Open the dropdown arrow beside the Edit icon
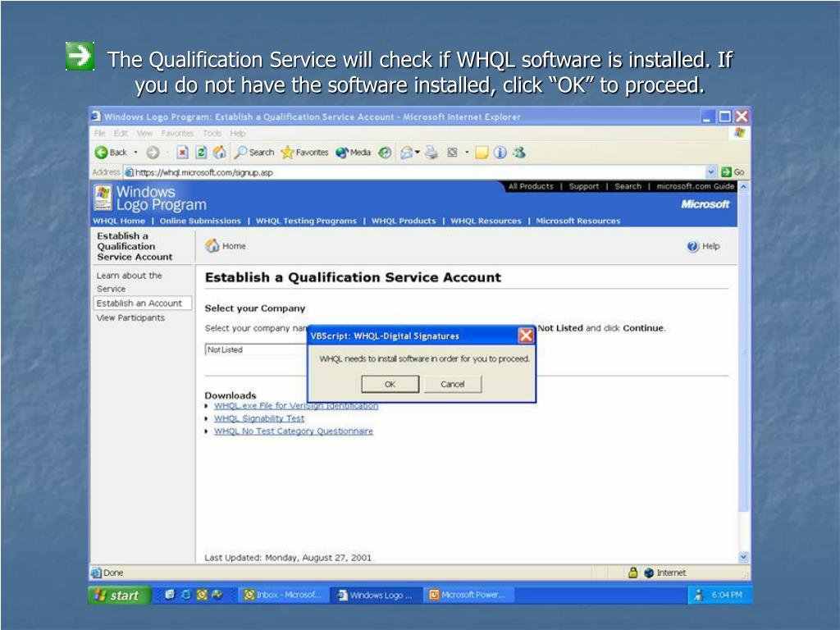This screenshot has width=840, height=630. pyautogui.click(x=467, y=153)
